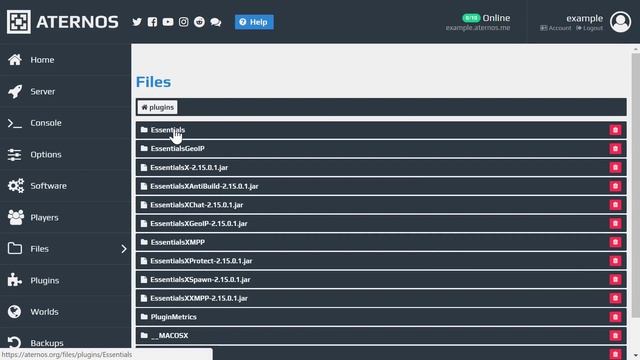Click the green player count badge

(x=471, y=18)
